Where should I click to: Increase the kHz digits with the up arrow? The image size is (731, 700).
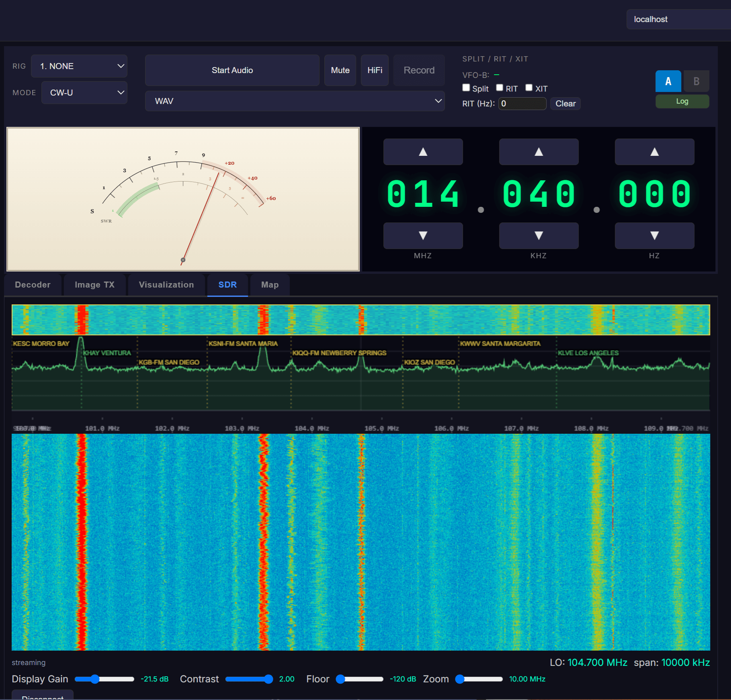coord(539,152)
